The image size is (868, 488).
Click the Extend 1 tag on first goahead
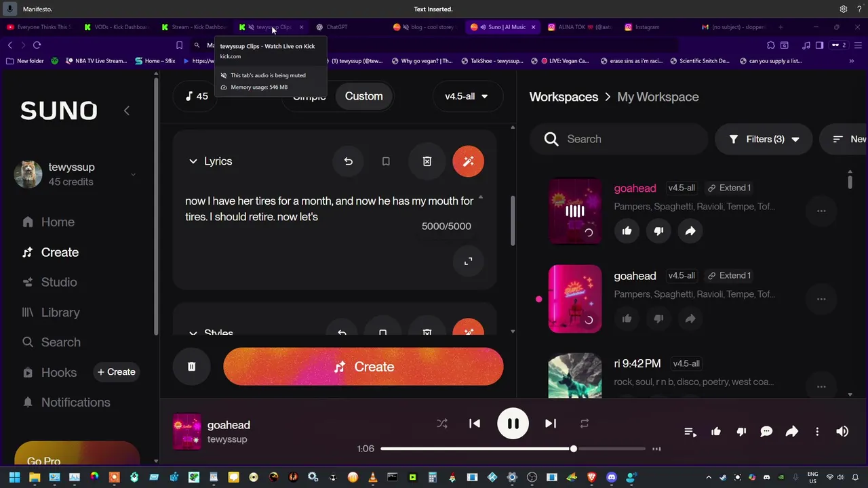729,188
